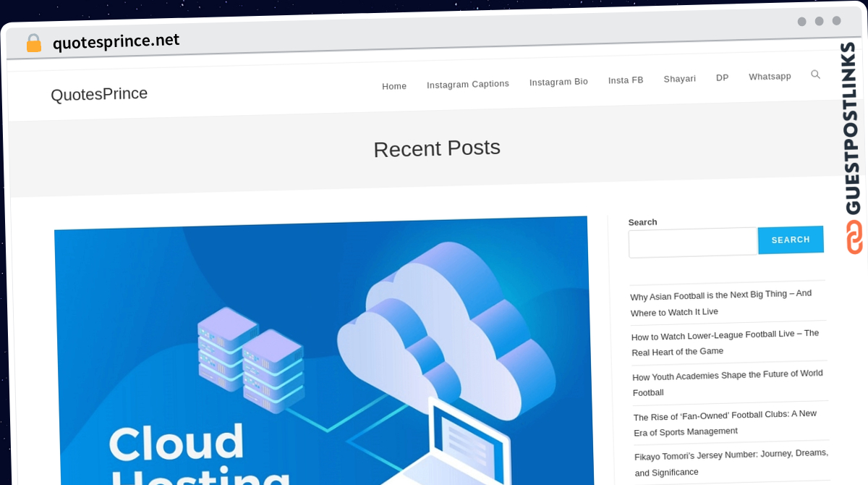Open the DP menu item
Viewport: 868px width, 485px height.
click(723, 77)
